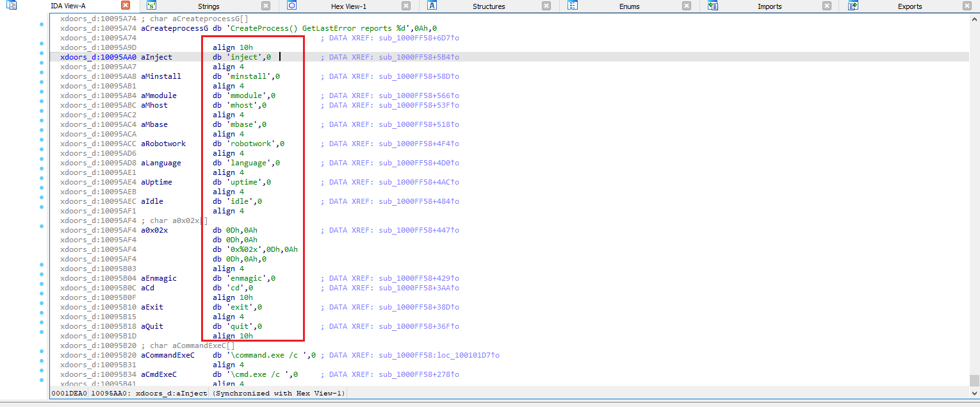Switch to the Exports tab

(910, 6)
